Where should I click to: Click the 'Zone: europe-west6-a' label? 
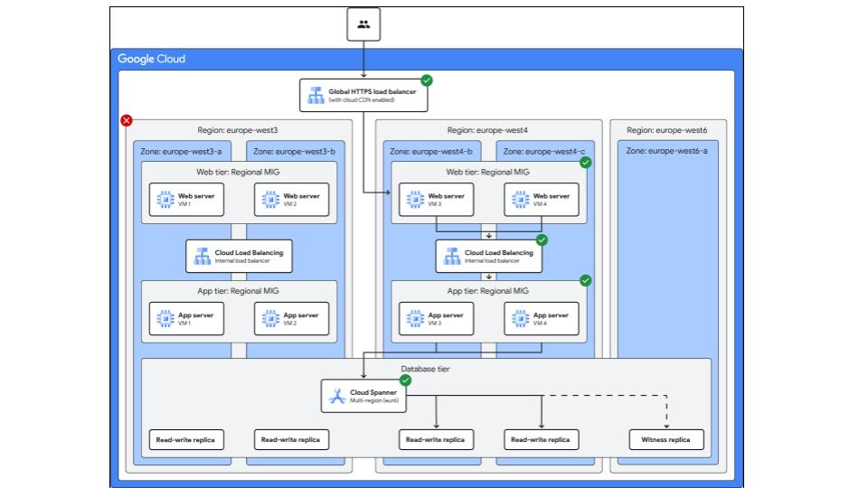[666, 151]
